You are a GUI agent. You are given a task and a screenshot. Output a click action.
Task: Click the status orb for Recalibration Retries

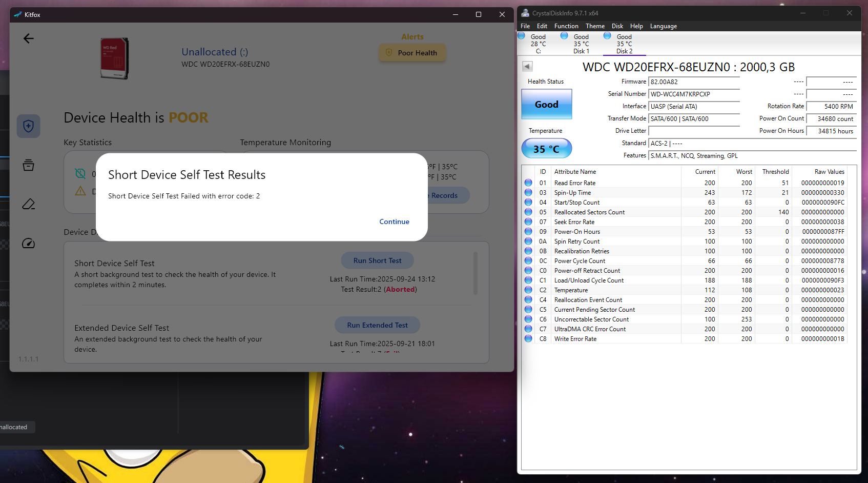click(528, 251)
